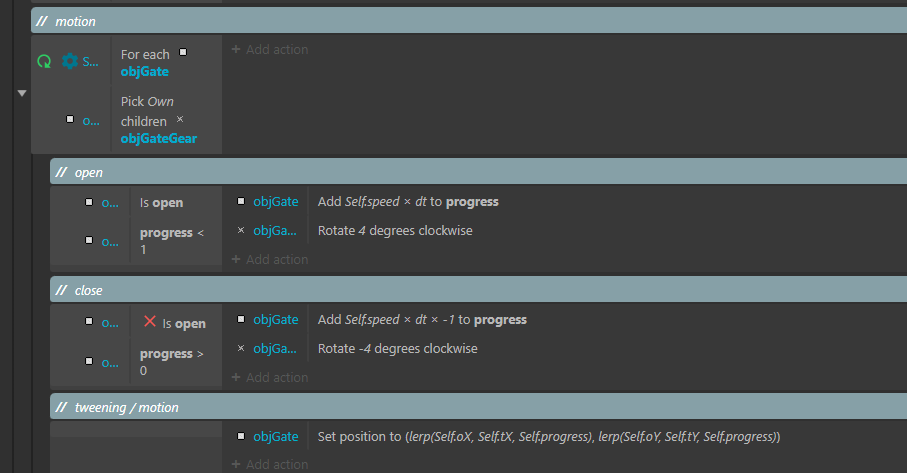
Task: Select the progress > 0 condition
Action: 176,361
